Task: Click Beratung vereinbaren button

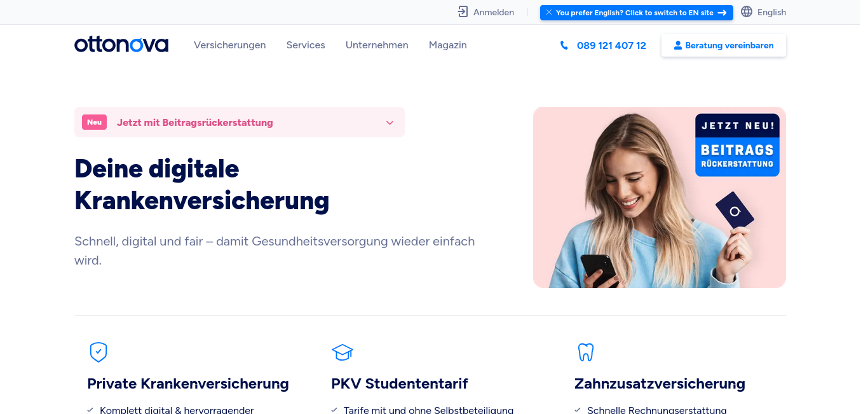Action: [724, 45]
